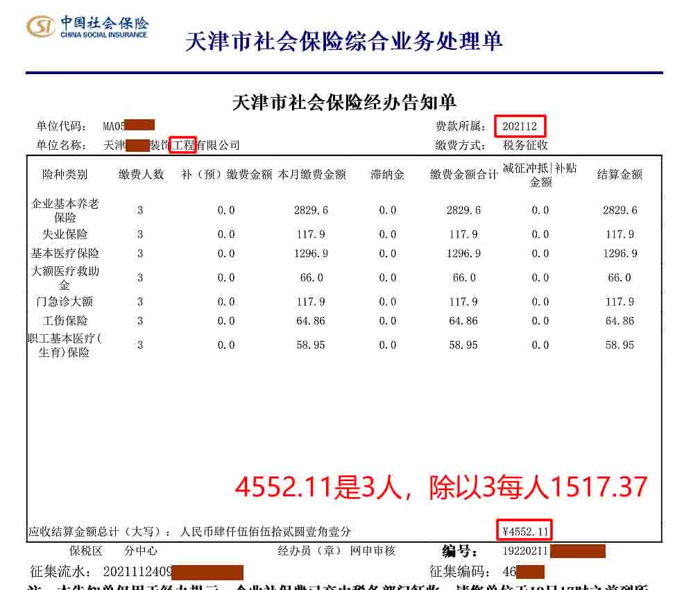Click 补(预)缴费金额 0.0 for 企业基本养老保险

(226, 210)
